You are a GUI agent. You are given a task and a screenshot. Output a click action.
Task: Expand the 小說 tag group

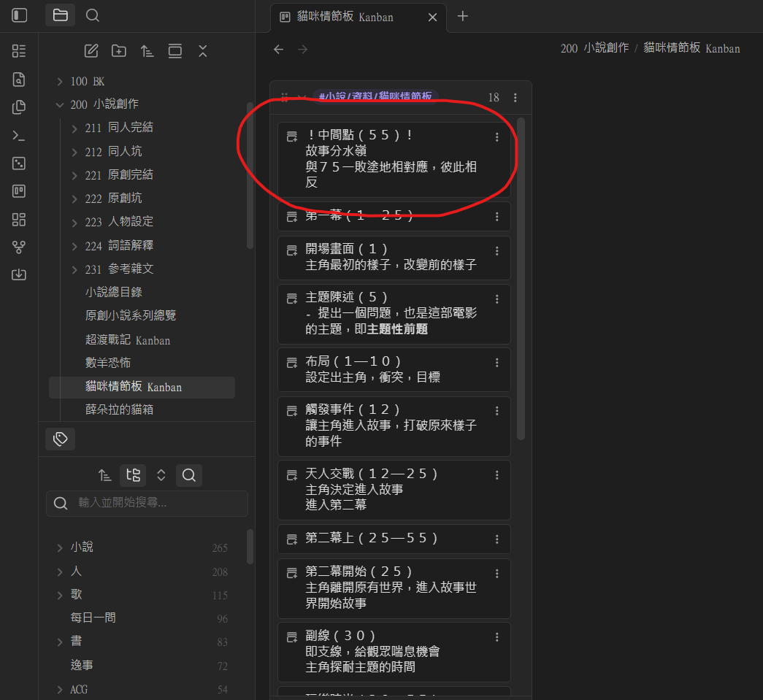[60, 547]
